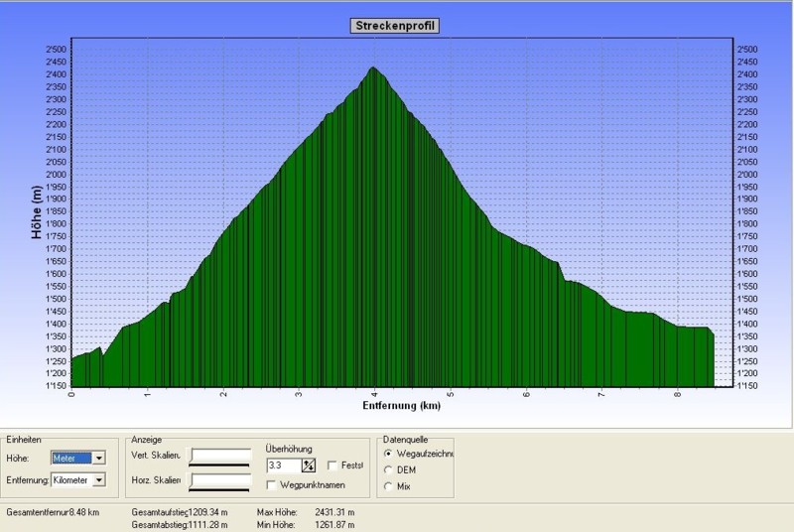The height and width of the screenshot is (532, 794).
Task: Enable the Wegpunktnamen checkbox
Action: 272,484
